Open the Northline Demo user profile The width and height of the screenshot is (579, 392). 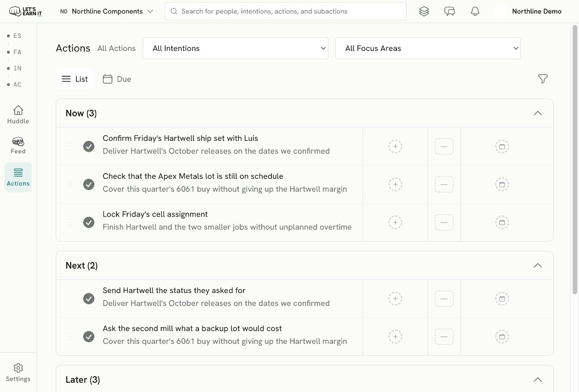click(528, 11)
